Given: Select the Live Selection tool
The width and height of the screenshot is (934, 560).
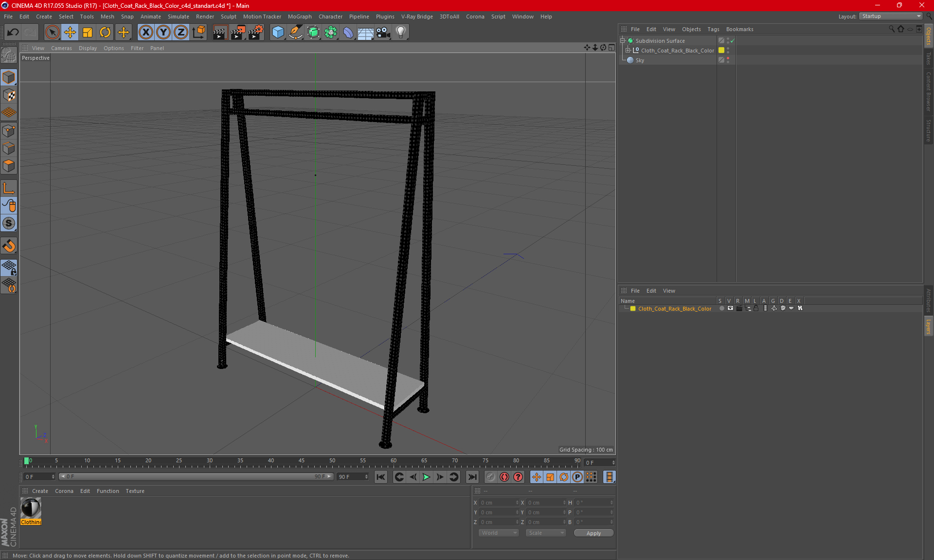Looking at the screenshot, I should [x=52, y=33].
